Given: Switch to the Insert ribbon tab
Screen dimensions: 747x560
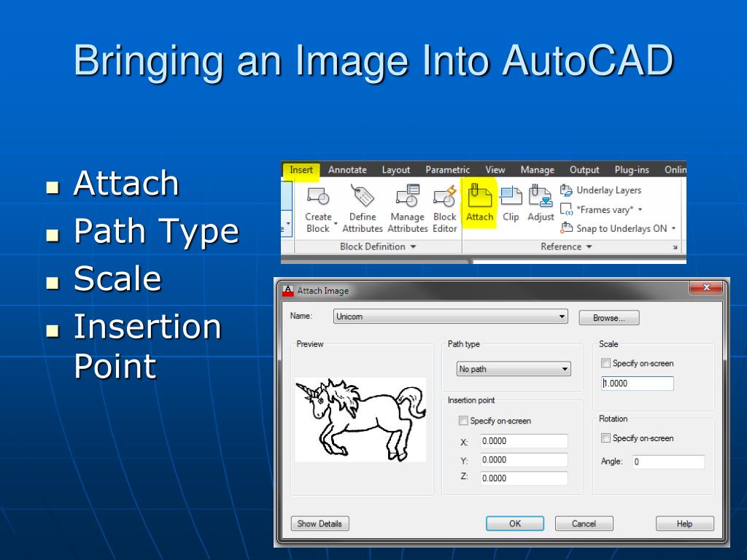Looking at the screenshot, I should click(301, 170).
